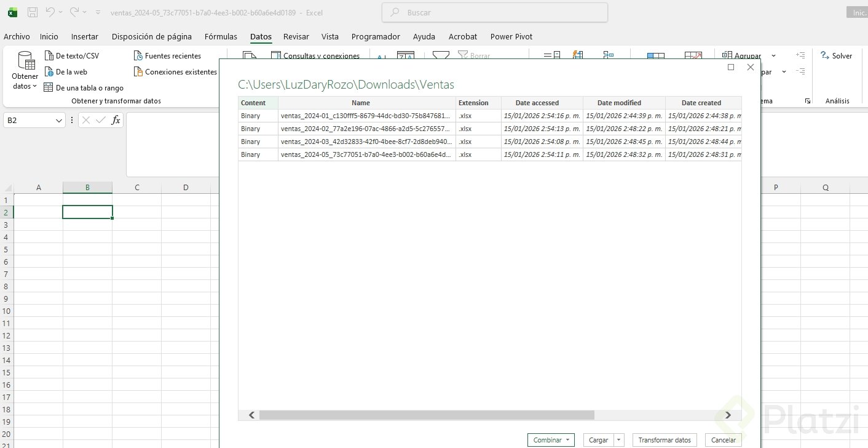Click the Transformar datos button
Screen dimensions: 868x448
[665, 440]
